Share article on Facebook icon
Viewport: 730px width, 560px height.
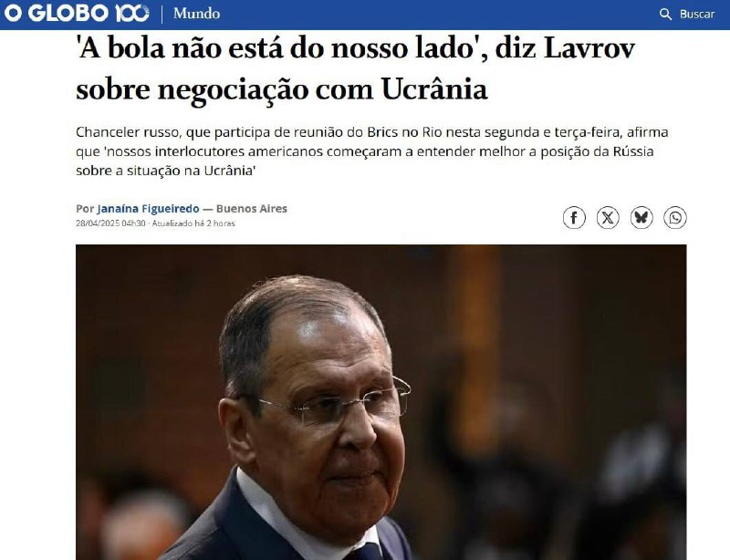pyautogui.click(x=574, y=217)
